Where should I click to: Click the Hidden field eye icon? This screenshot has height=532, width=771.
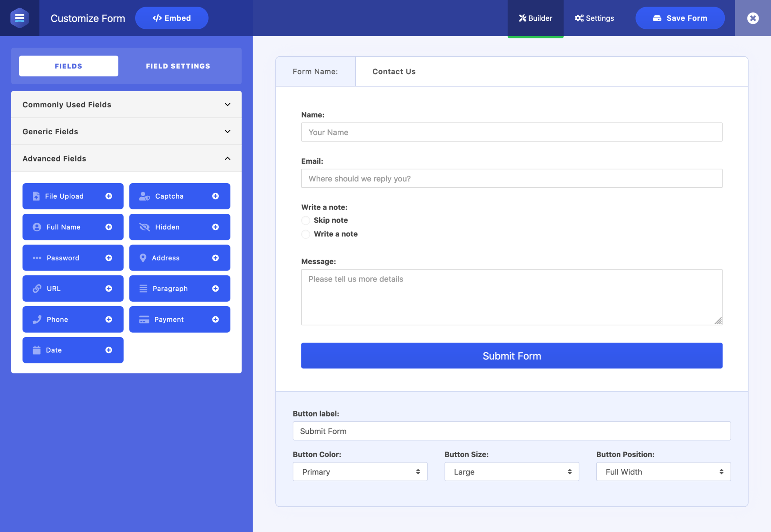point(144,227)
